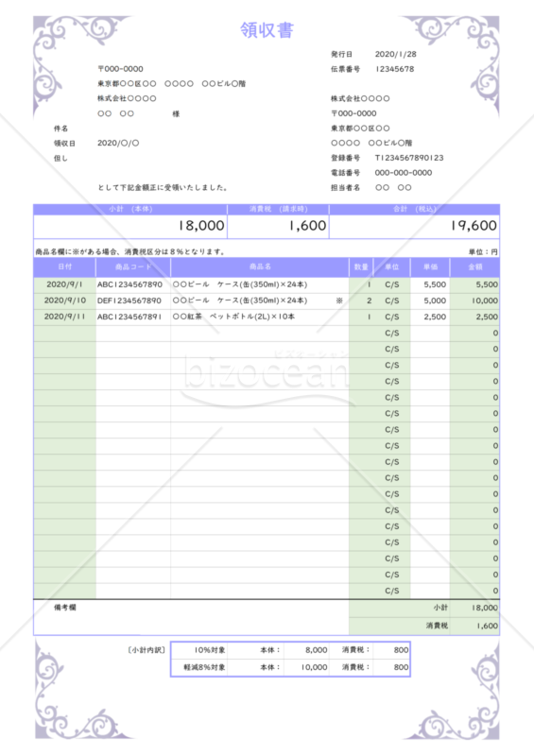Click the ※ reduced-tax mark in DEF1234567890 row
The image size is (534, 756).
(x=339, y=301)
